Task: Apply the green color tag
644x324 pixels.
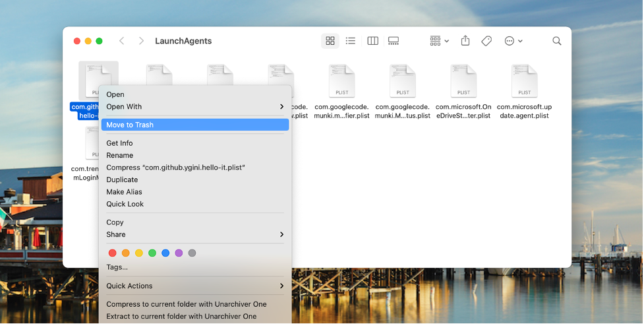Action: 152,253
